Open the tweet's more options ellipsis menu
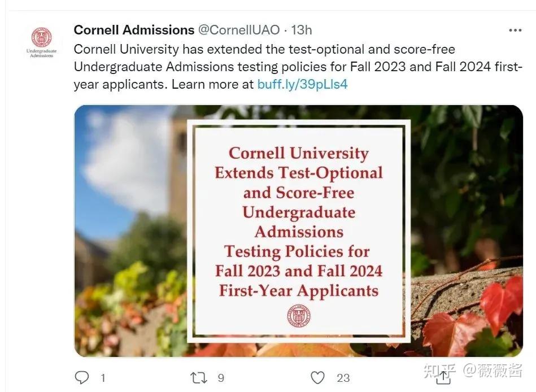Image resolution: width=536 pixels, height=392 pixels. (x=515, y=29)
